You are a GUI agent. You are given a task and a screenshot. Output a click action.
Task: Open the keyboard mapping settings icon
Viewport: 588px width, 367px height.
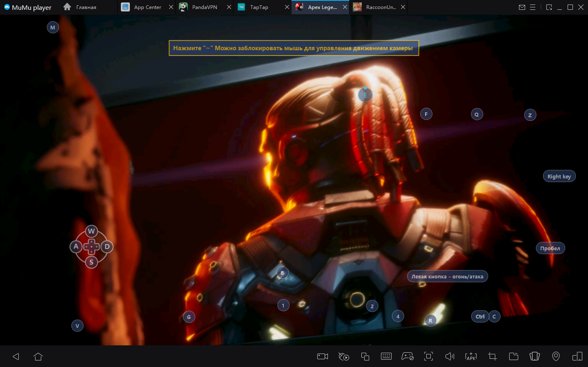click(386, 356)
